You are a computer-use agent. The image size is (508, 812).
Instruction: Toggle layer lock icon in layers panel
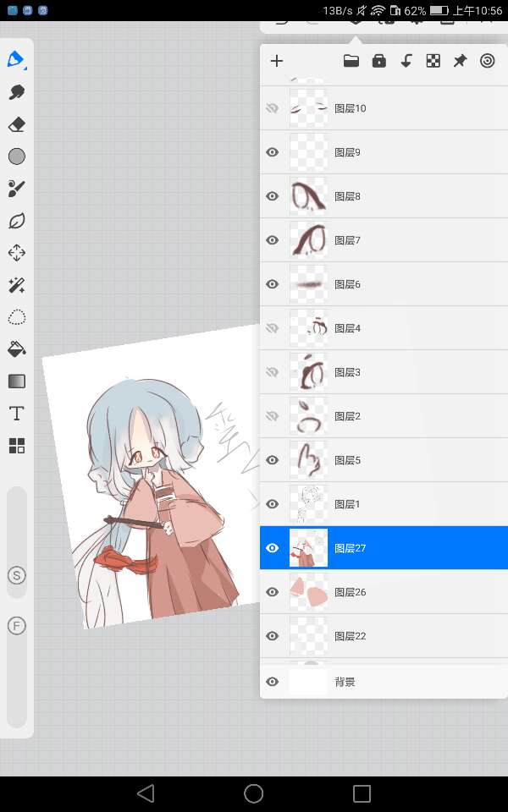pyautogui.click(x=378, y=61)
